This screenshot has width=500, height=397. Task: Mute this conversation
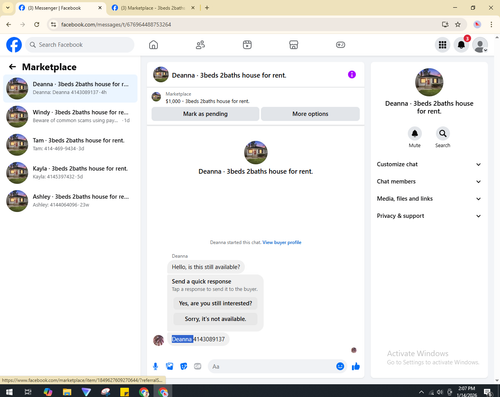click(x=415, y=134)
